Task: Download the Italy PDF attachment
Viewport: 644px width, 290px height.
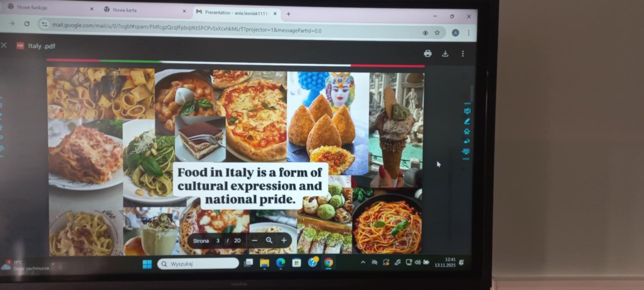Action: pos(445,54)
